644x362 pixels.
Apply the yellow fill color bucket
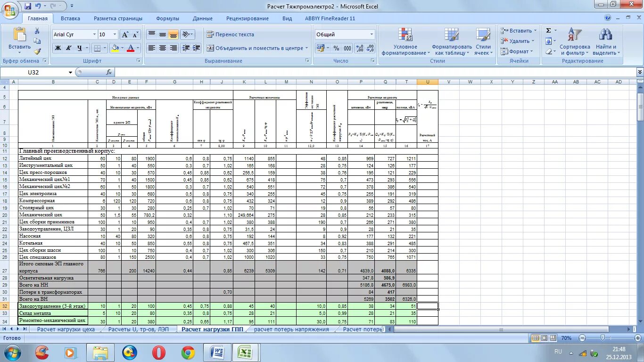point(115,48)
